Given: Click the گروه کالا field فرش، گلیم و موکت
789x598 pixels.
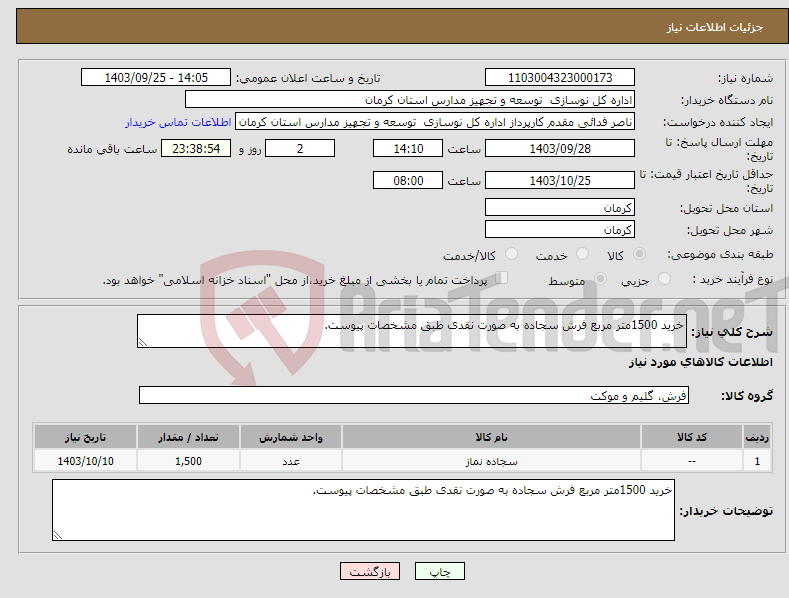Looking at the screenshot, I should pos(414,396).
